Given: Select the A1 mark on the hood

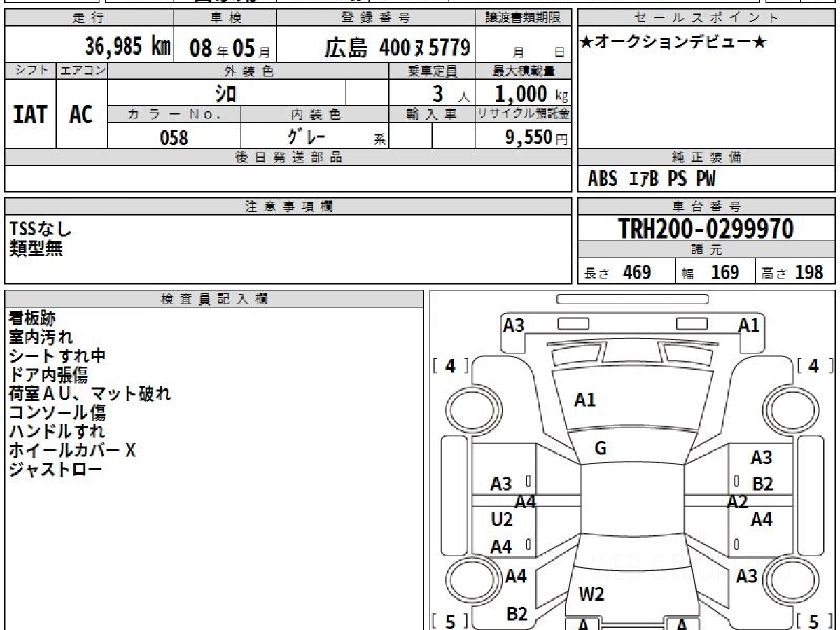Looking at the screenshot, I should click(x=584, y=400).
